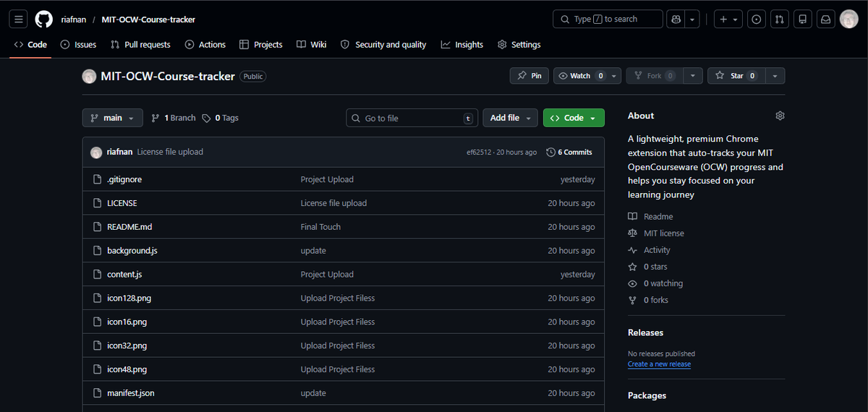Expand the fork options dropdown arrow

click(x=693, y=76)
